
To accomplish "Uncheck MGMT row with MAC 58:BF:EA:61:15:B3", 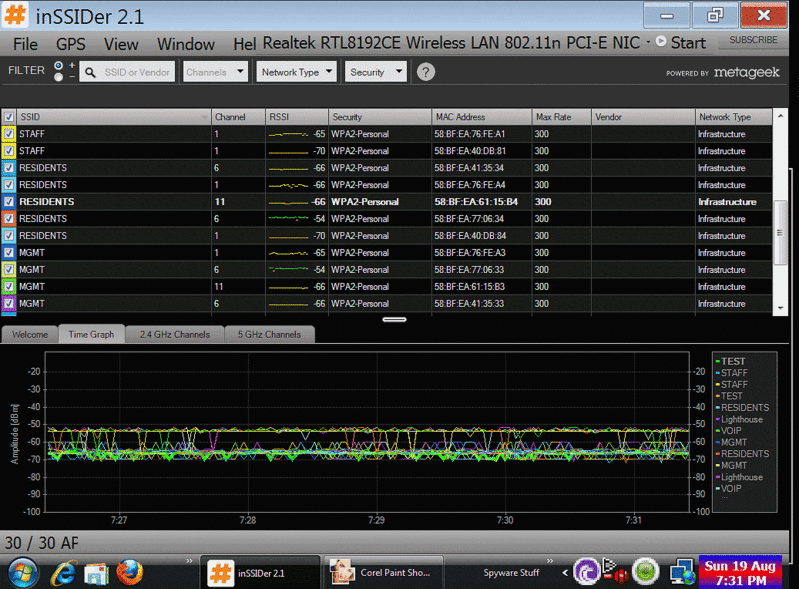I will (9, 286).
